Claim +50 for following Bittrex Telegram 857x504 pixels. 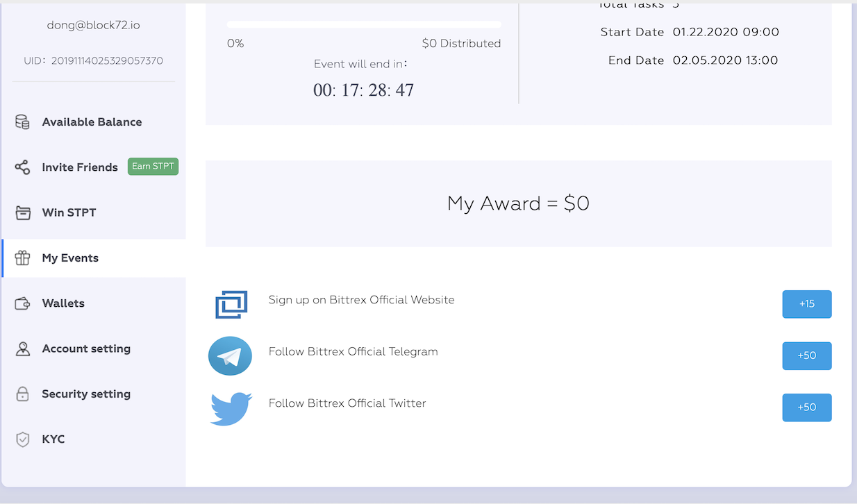click(x=807, y=355)
